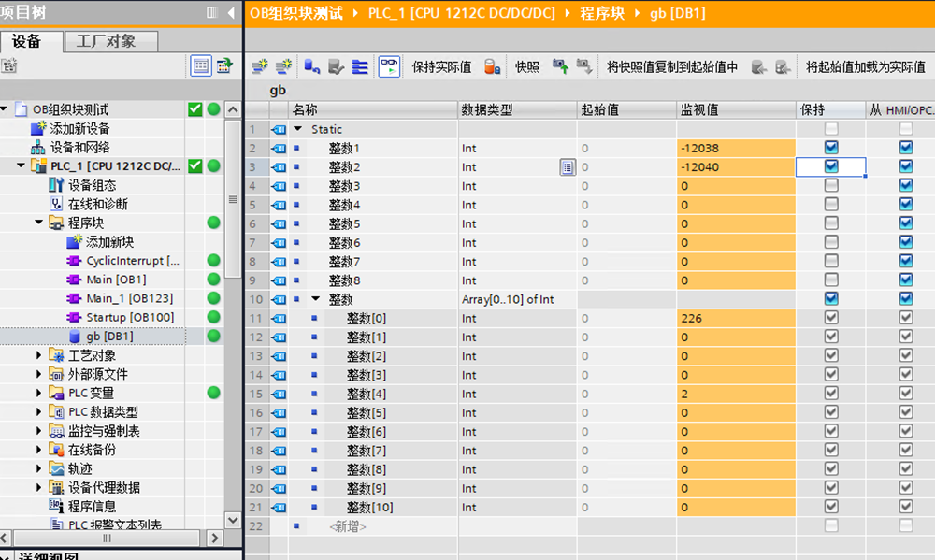
Task: Switch to the 工厂对象 tab
Action: click(105, 41)
